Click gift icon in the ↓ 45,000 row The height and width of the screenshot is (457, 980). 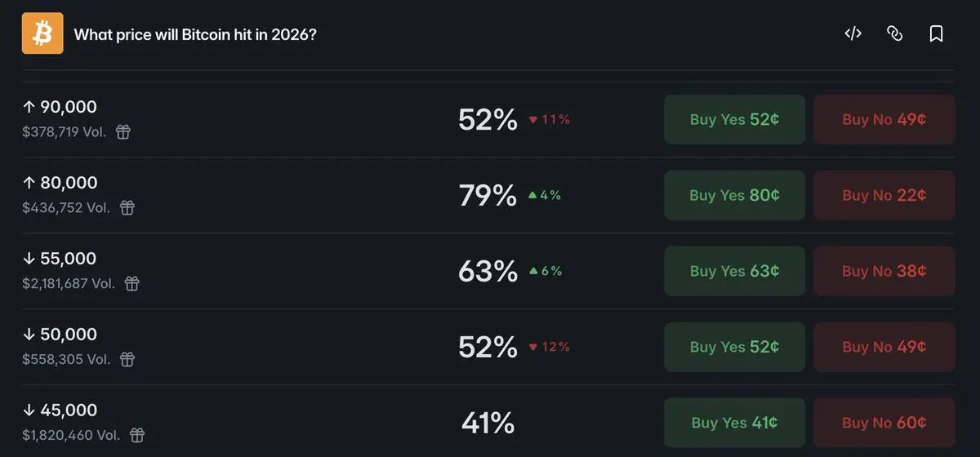[x=137, y=436]
